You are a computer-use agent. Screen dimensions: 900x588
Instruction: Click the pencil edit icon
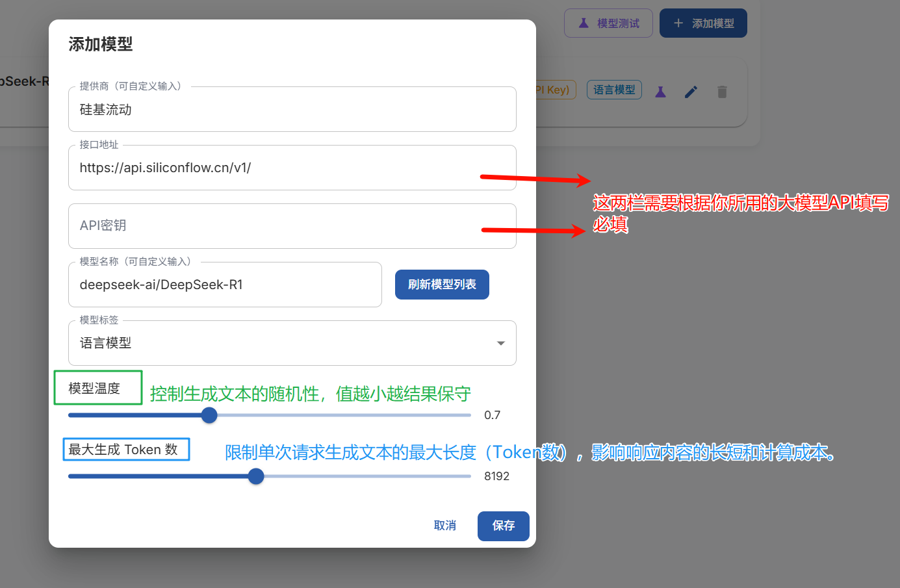(x=691, y=92)
